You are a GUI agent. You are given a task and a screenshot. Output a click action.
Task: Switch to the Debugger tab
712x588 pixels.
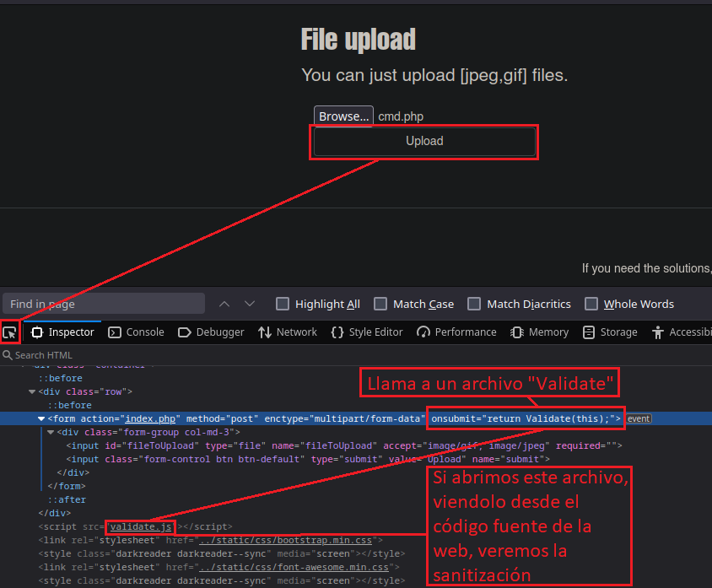tap(211, 332)
